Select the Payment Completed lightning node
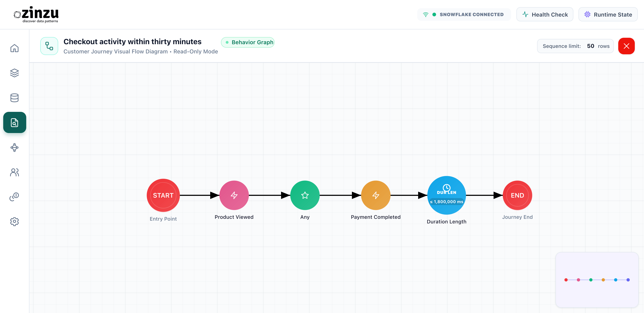Screen dimensions: 644x313 click(376, 195)
